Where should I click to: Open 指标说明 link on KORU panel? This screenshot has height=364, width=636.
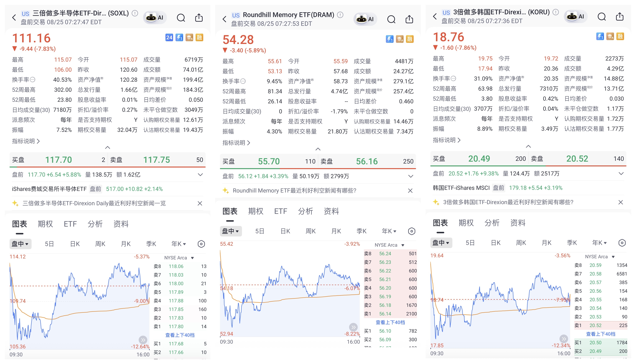447,140
